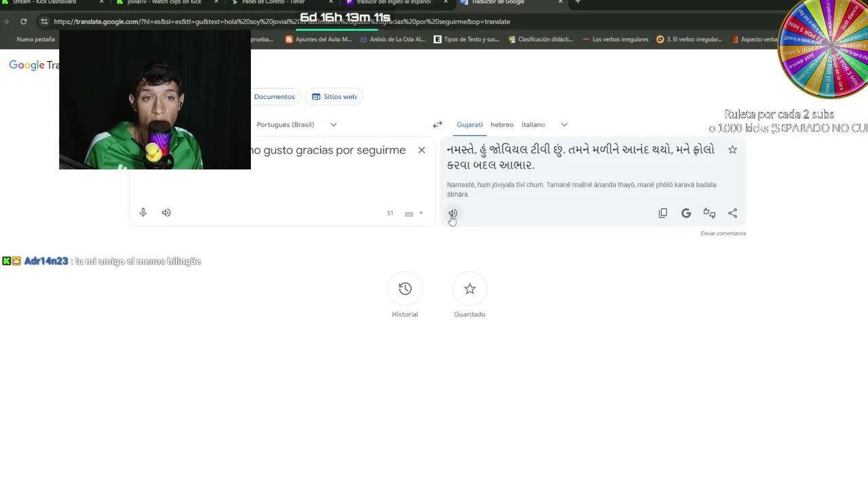Click the Adr14n23 chat username
Viewport: 868px width, 488px height.
point(46,261)
